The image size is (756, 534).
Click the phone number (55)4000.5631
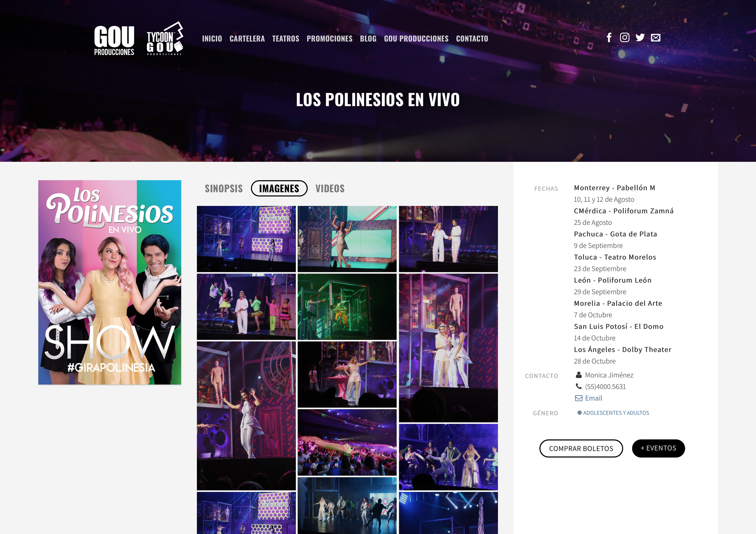pos(605,386)
